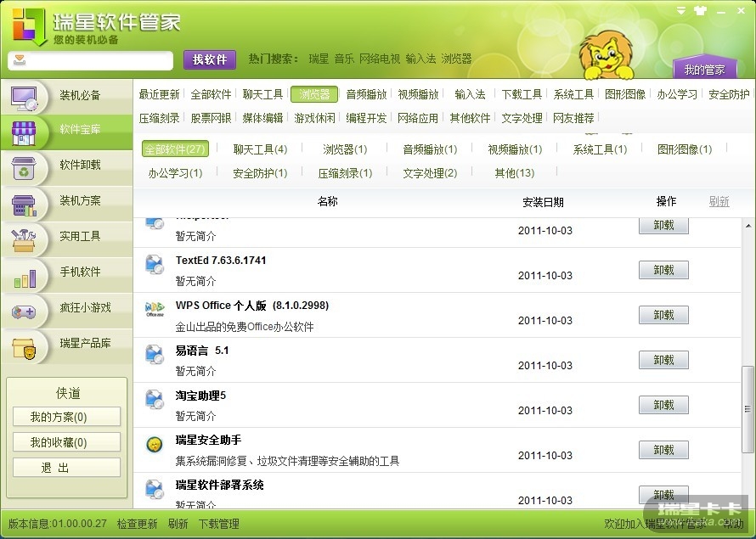Filter by 其他(13)

[515, 173]
